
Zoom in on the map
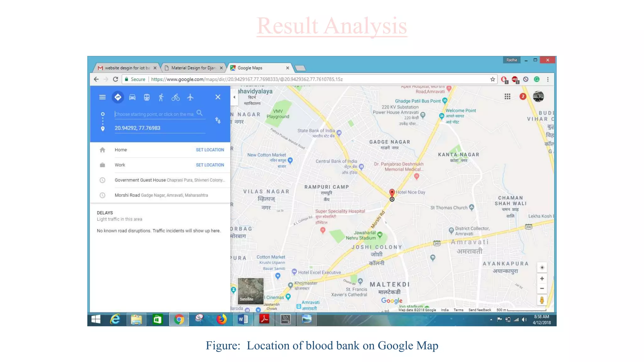[x=542, y=279]
